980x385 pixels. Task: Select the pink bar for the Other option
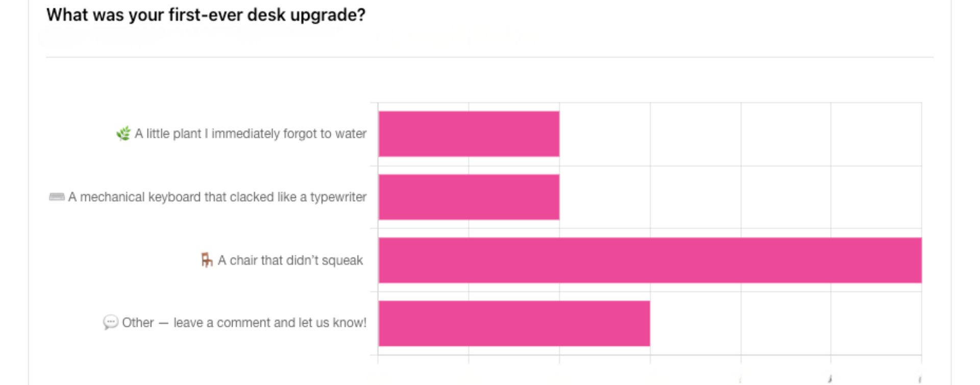514,323
